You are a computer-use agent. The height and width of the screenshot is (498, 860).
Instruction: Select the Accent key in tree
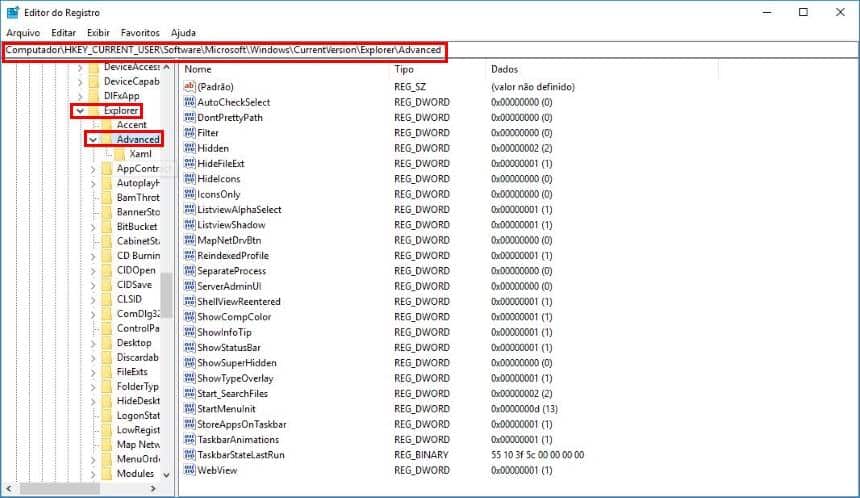pyautogui.click(x=132, y=125)
